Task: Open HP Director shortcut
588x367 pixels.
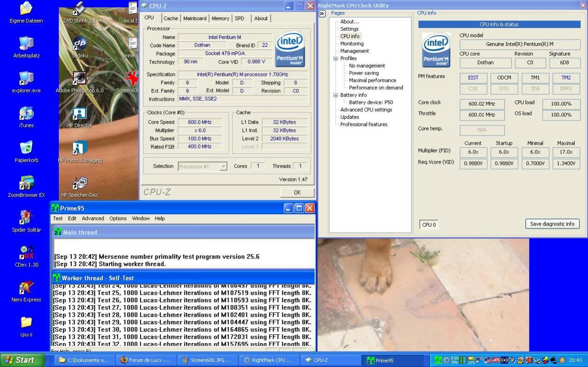Action: 80,117
